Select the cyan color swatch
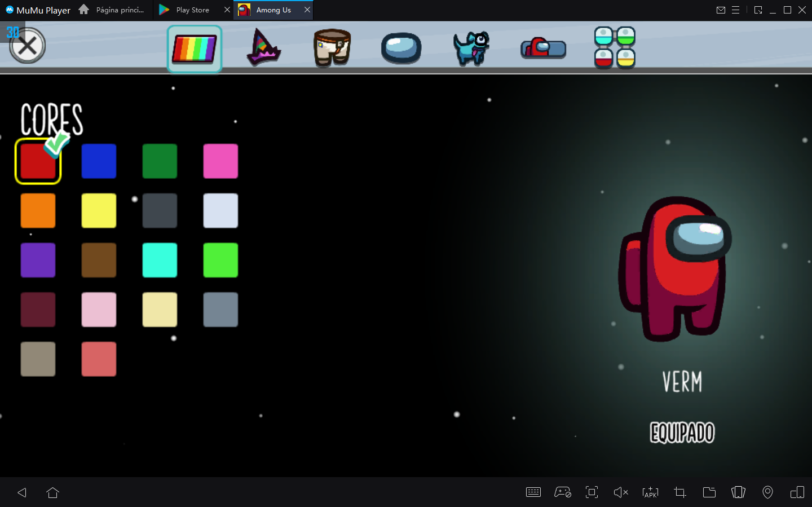Viewport: 812px width, 507px height. point(160,260)
